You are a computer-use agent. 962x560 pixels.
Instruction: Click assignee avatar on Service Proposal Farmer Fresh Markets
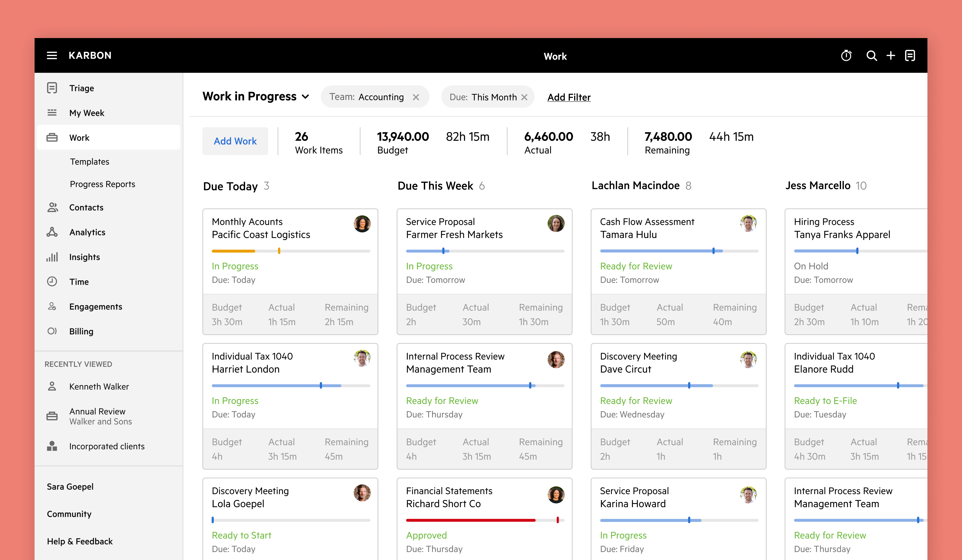tap(556, 224)
